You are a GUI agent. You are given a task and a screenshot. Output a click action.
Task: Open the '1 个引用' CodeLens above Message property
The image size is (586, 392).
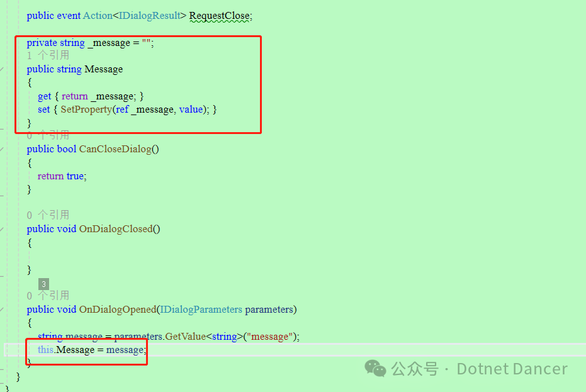(x=48, y=55)
